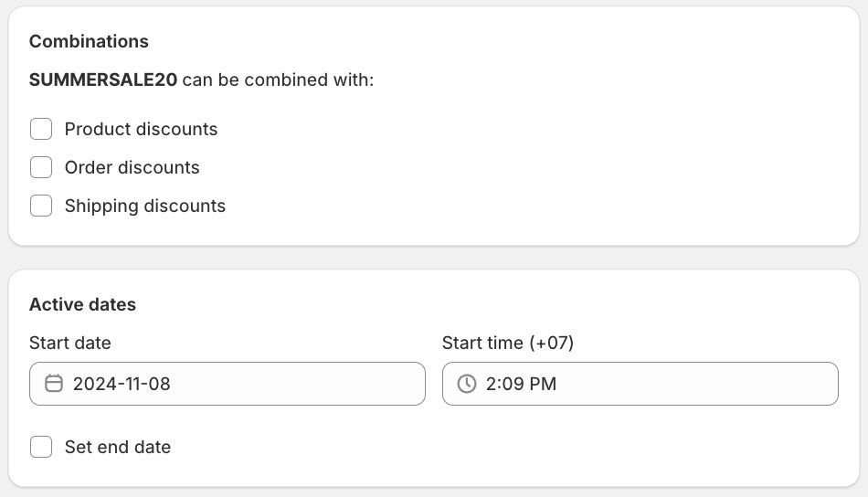Check the Shipping discounts box
Screen dimensions: 868x497
41,206
